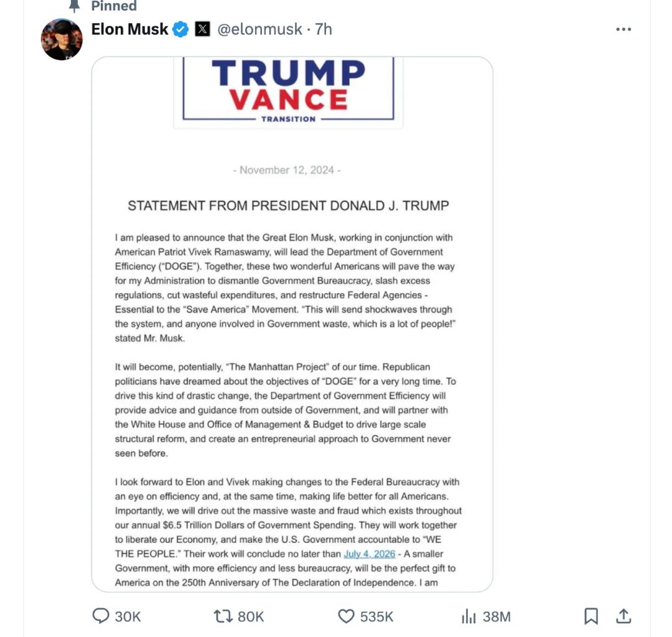Click the repost arrows icon
The width and height of the screenshot is (672, 637).
(x=222, y=616)
